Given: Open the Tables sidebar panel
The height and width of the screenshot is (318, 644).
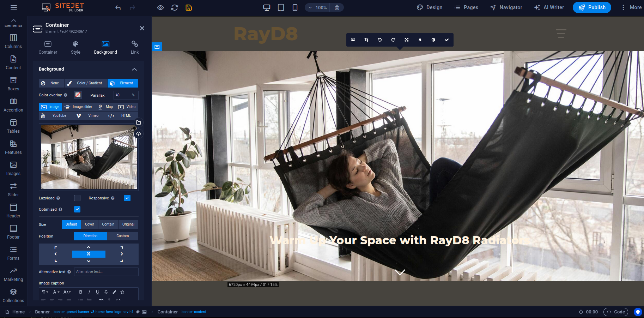Looking at the screenshot, I should coord(13,126).
